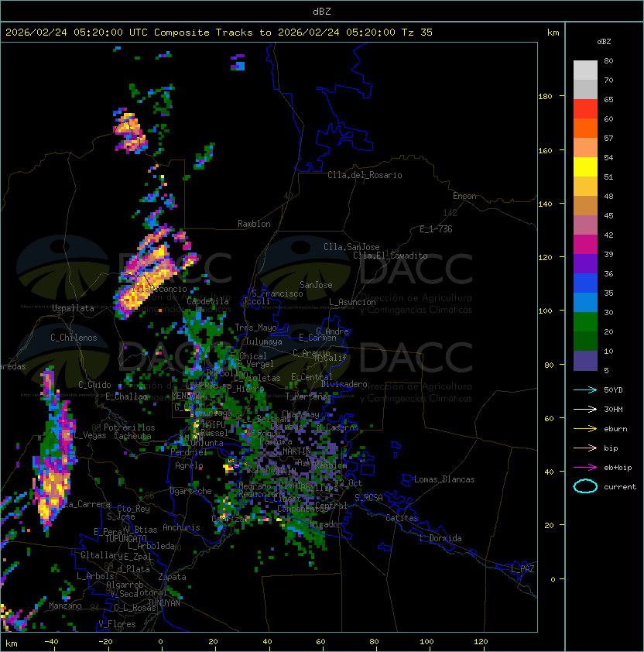Screen dimensions: 644x652
Task: Click the -40 km horizontal axis tick label
Action: (x=52, y=642)
